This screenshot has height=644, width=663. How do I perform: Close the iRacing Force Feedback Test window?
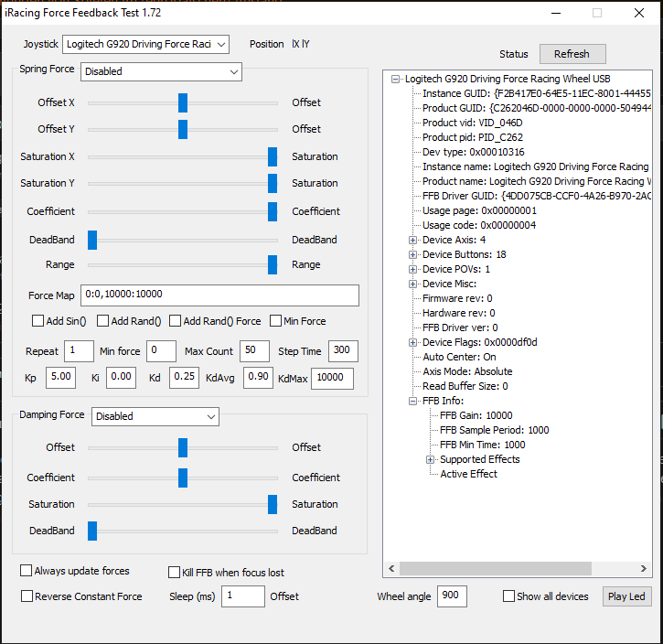point(639,13)
